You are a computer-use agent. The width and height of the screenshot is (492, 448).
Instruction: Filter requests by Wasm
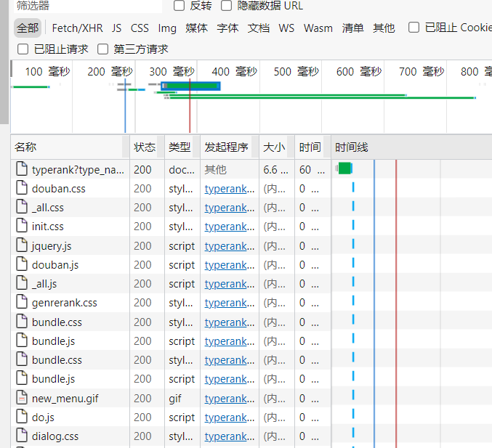318,28
